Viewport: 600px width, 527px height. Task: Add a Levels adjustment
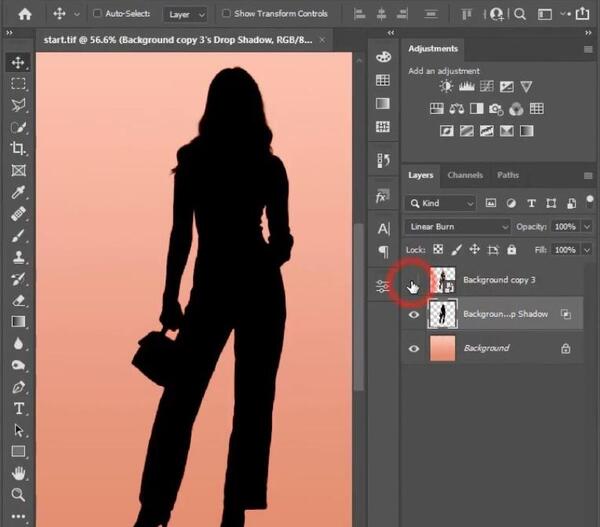click(466, 86)
